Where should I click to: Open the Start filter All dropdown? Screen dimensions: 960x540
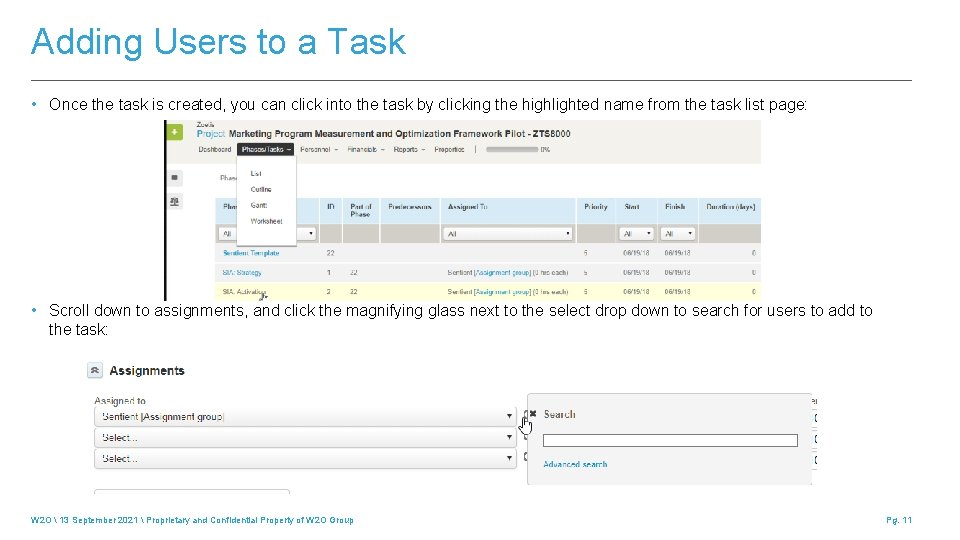(636, 233)
